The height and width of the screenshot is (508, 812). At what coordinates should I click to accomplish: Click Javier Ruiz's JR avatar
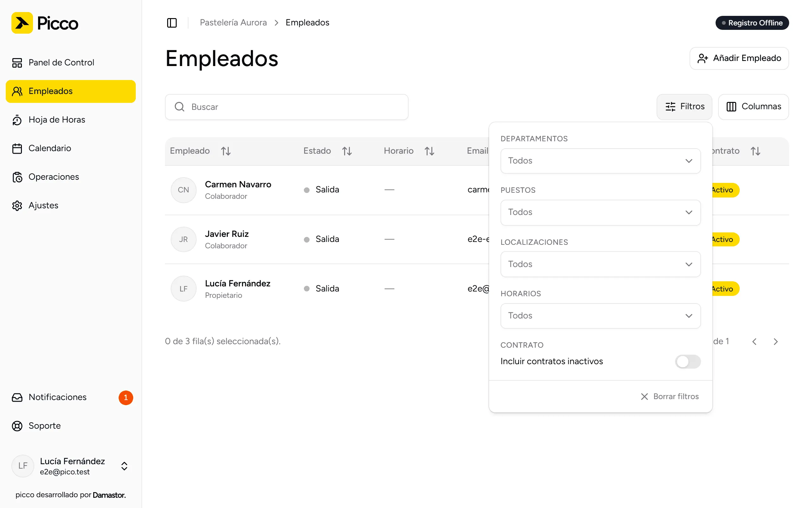183,239
